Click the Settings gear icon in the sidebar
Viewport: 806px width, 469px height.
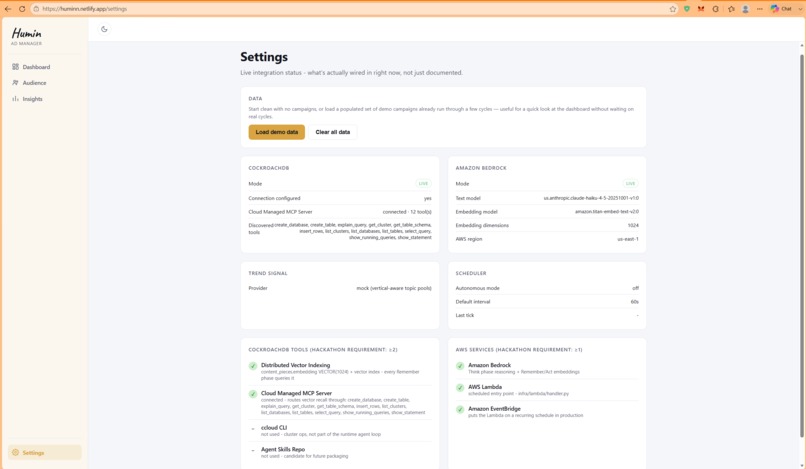[x=15, y=453]
